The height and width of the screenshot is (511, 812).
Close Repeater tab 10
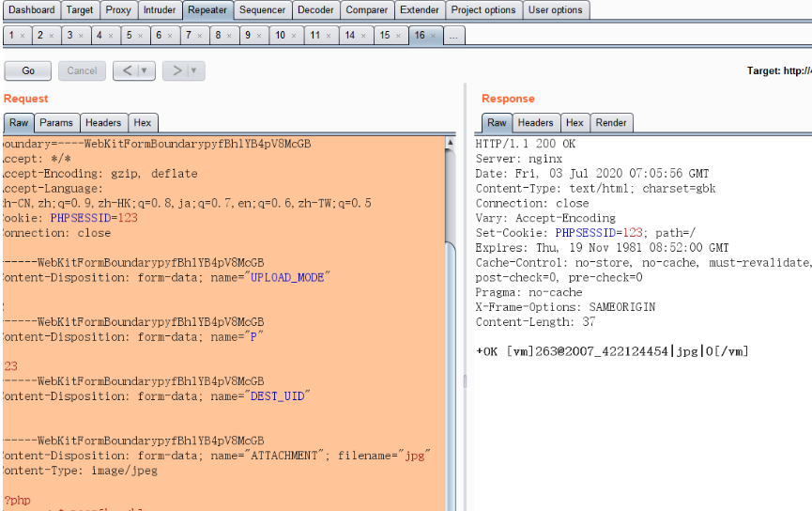tap(294, 36)
